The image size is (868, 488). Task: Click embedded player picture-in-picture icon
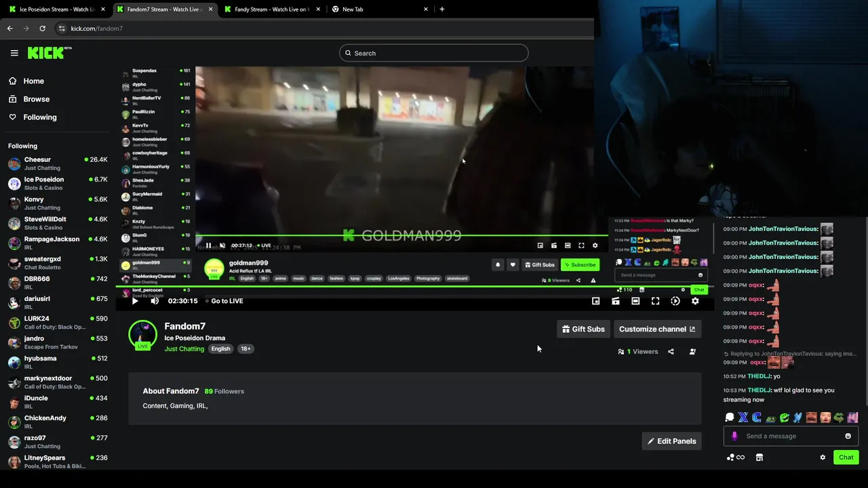(540, 245)
